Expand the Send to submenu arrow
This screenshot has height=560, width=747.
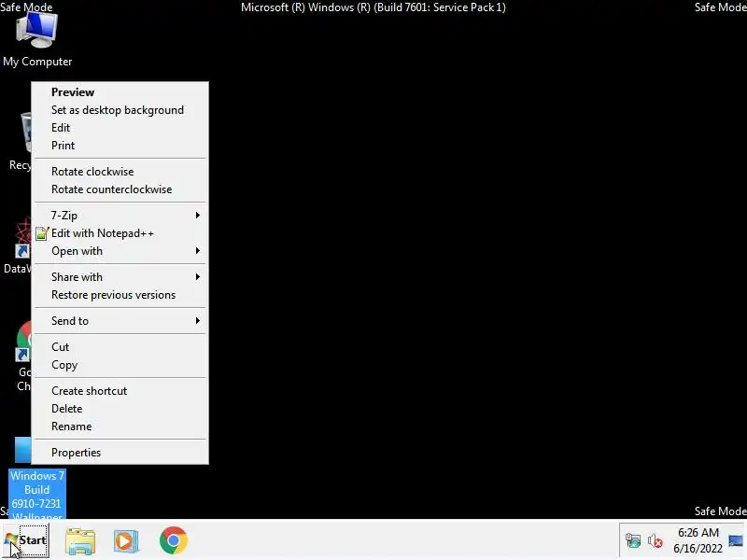197,320
